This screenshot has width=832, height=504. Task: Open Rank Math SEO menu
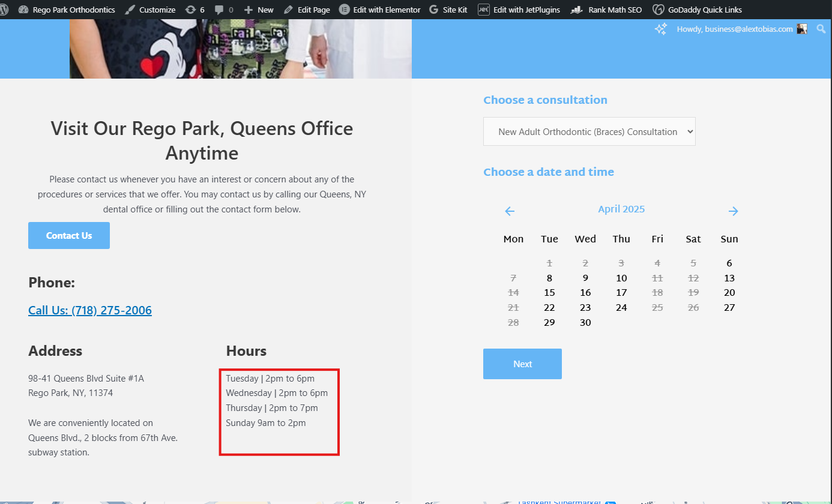(x=606, y=10)
